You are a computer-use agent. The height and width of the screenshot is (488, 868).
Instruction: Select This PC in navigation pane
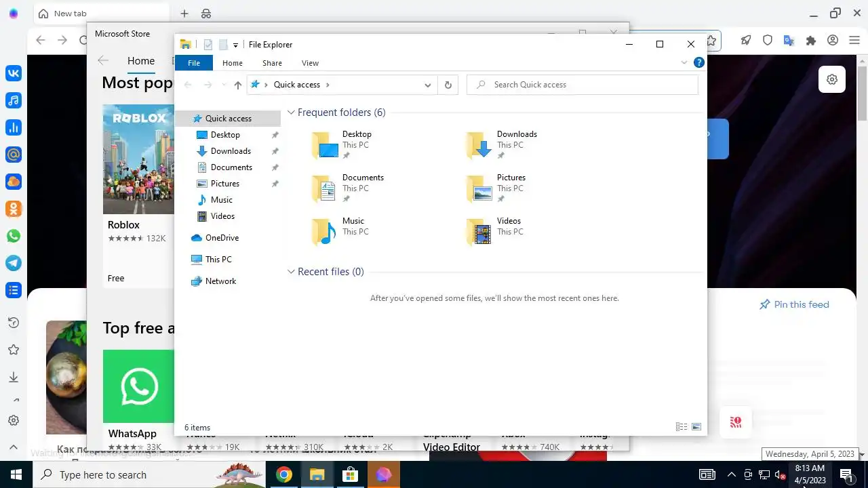pos(218,260)
